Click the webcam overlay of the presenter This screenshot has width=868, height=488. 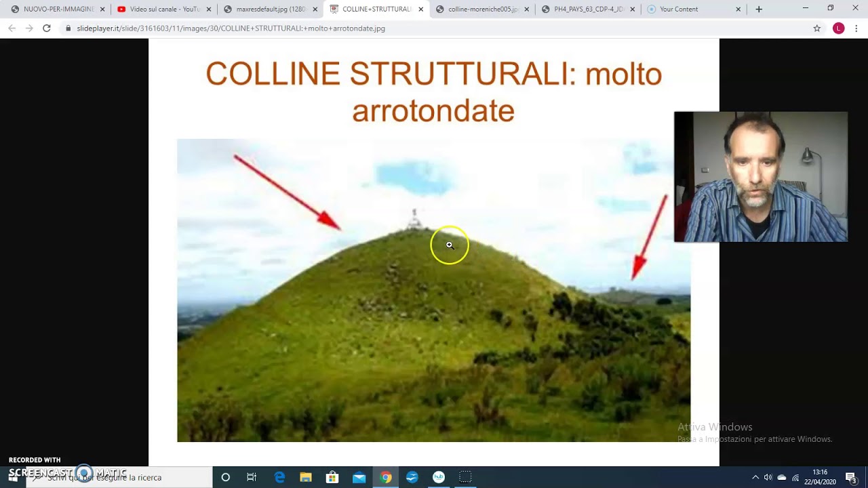pos(761,177)
